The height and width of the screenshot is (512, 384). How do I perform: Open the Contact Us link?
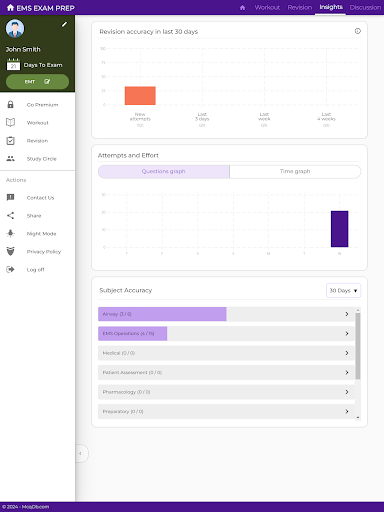tap(40, 198)
